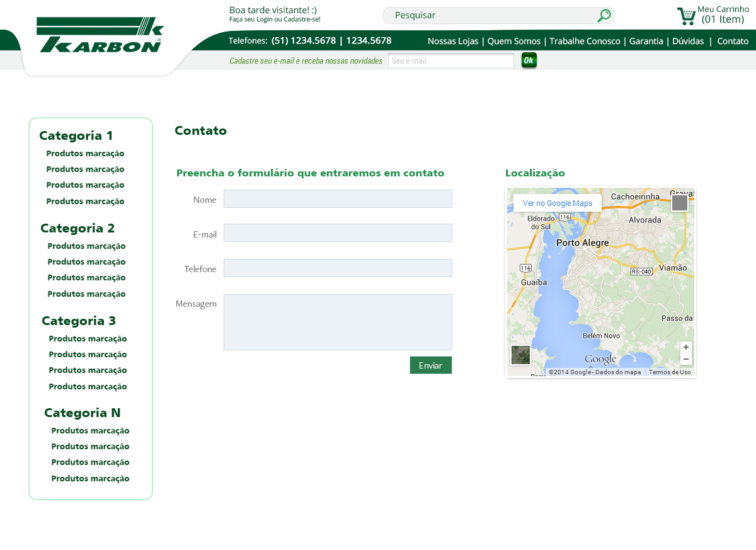Viewport: 756px width, 550px height.
Task: Click the Pesquisar search box
Action: point(491,15)
